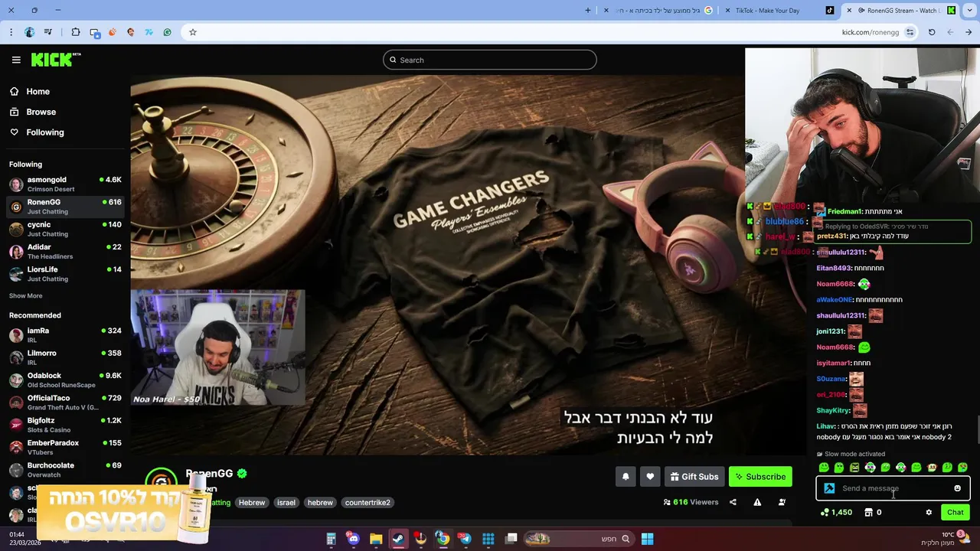The image size is (980, 551).
Task: Open OfficialTaco recommended channel
Action: (65, 402)
